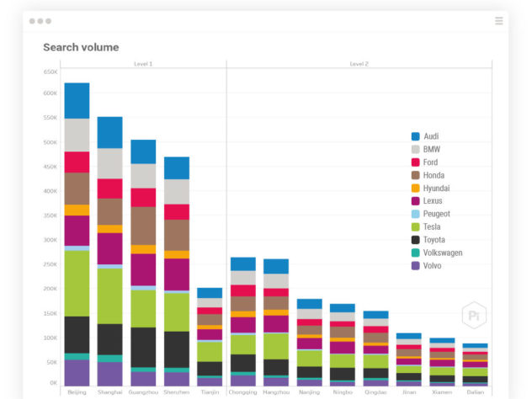The image size is (532, 399).
Task: Click the Honda segment of Shenzhen bar
Action: pyautogui.click(x=177, y=235)
